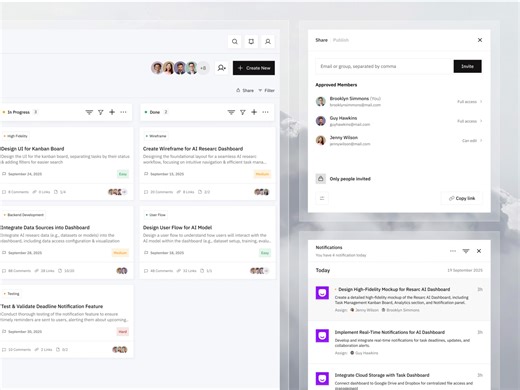Change Brooklyn Simmons' Full access permission
The width and height of the screenshot is (520, 390).
(470, 102)
